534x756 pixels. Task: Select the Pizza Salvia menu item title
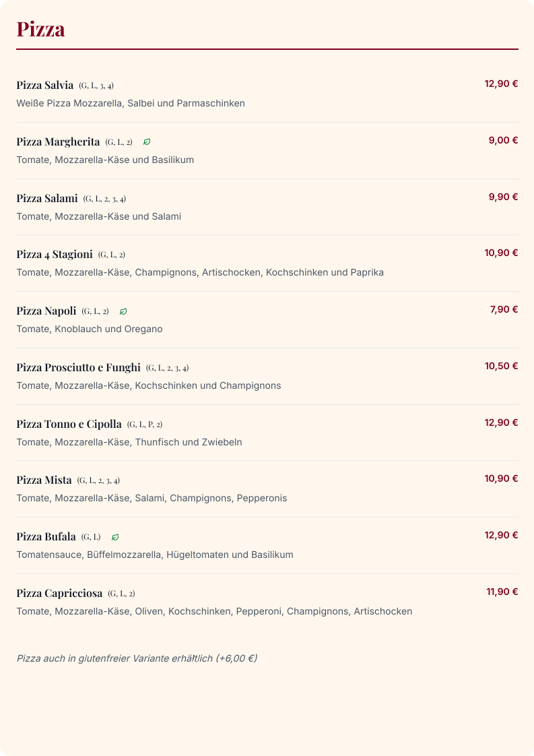point(45,86)
